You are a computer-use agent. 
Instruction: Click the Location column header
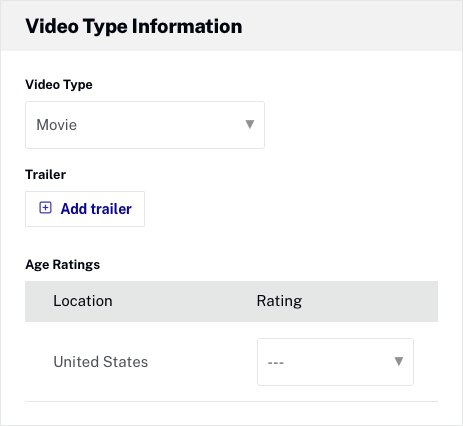point(83,301)
